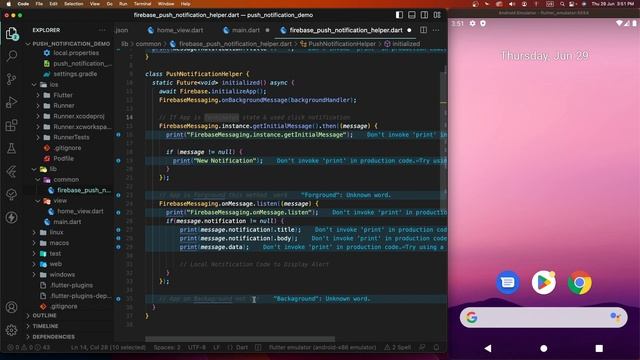Switch to main.dart tab
Screen dimensions: 640x360
(246, 30)
